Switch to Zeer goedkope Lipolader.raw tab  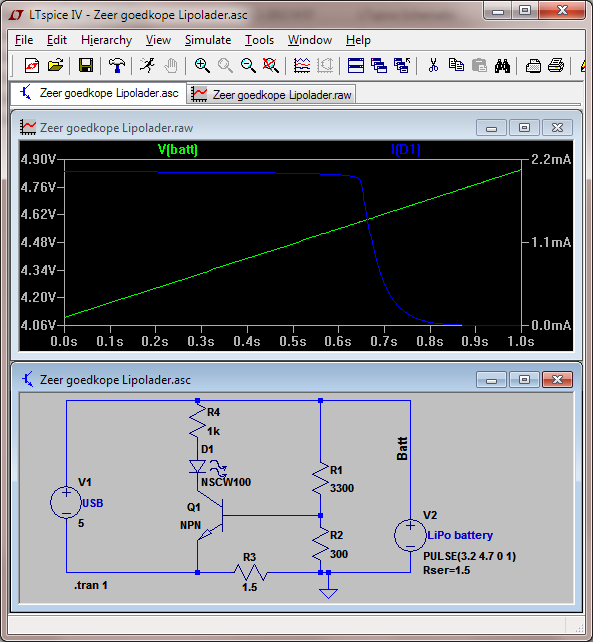click(271, 95)
